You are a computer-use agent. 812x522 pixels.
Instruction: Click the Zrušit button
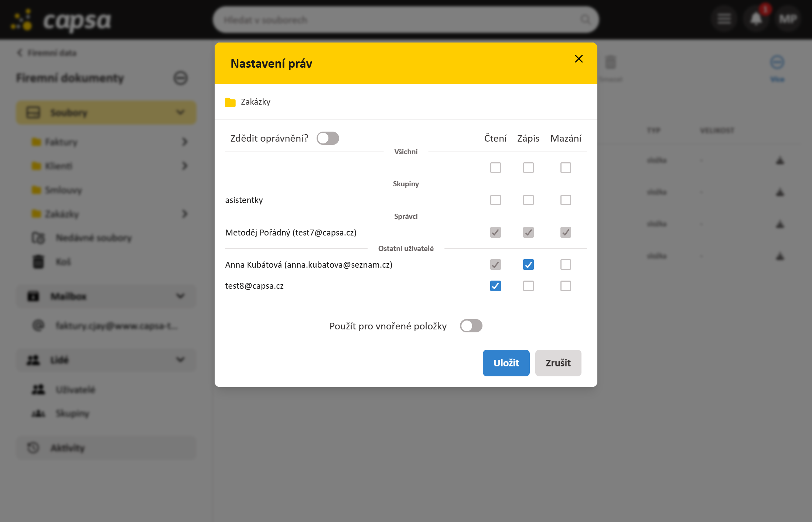click(x=558, y=363)
